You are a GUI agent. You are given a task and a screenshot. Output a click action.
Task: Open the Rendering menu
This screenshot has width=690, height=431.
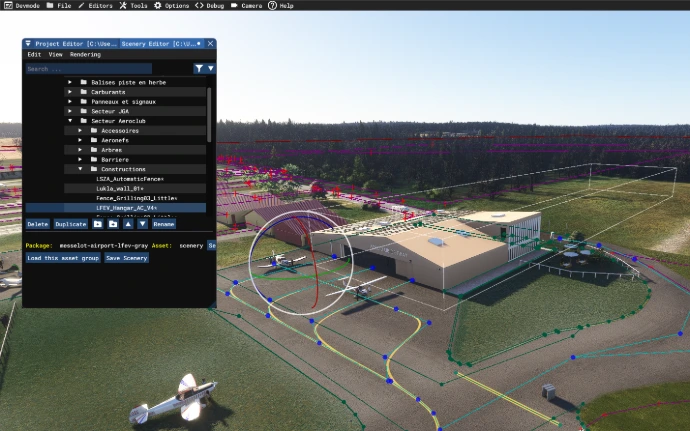(85, 55)
